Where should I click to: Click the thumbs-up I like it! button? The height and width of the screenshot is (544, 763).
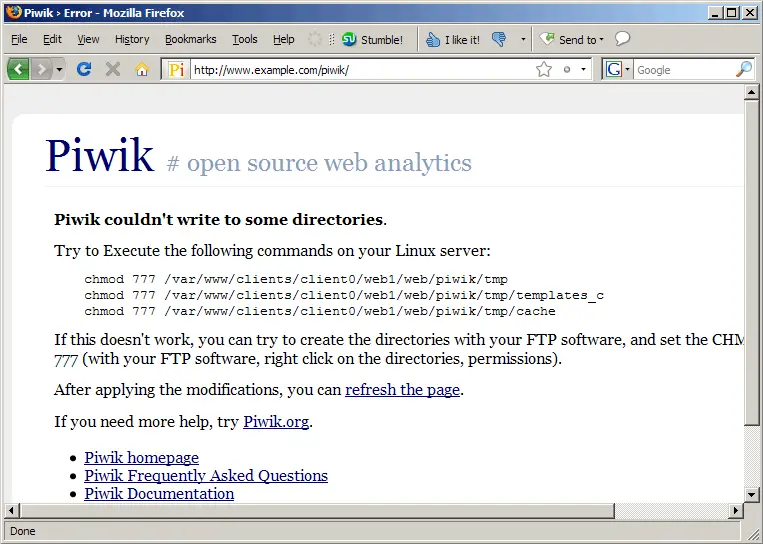tap(453, 39)
